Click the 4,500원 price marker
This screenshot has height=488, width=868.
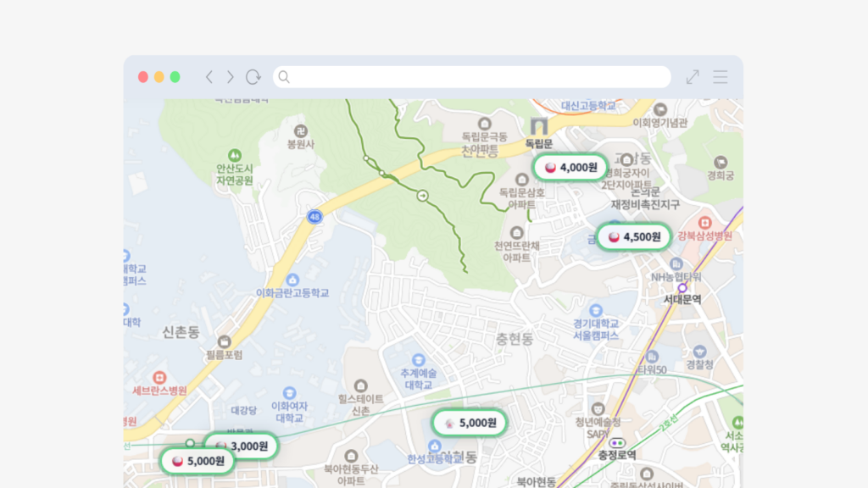[x=632, y=236]
